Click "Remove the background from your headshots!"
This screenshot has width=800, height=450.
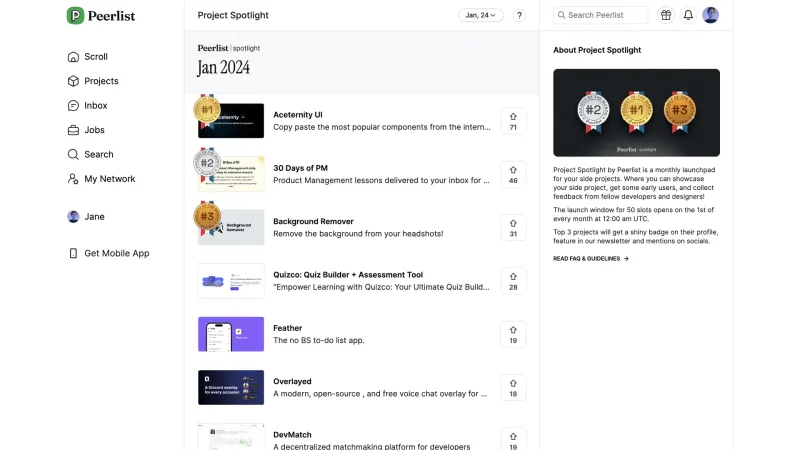(x=358, y=234)
